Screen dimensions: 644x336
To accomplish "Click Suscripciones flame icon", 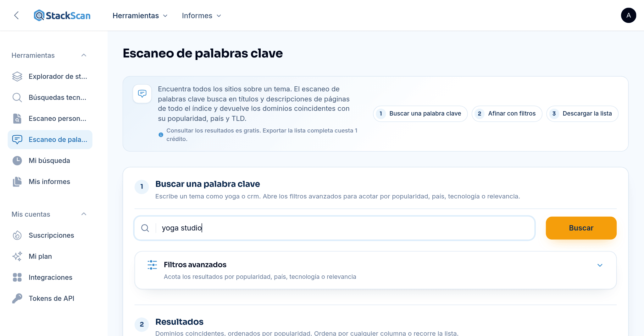I will coord(17,235).
